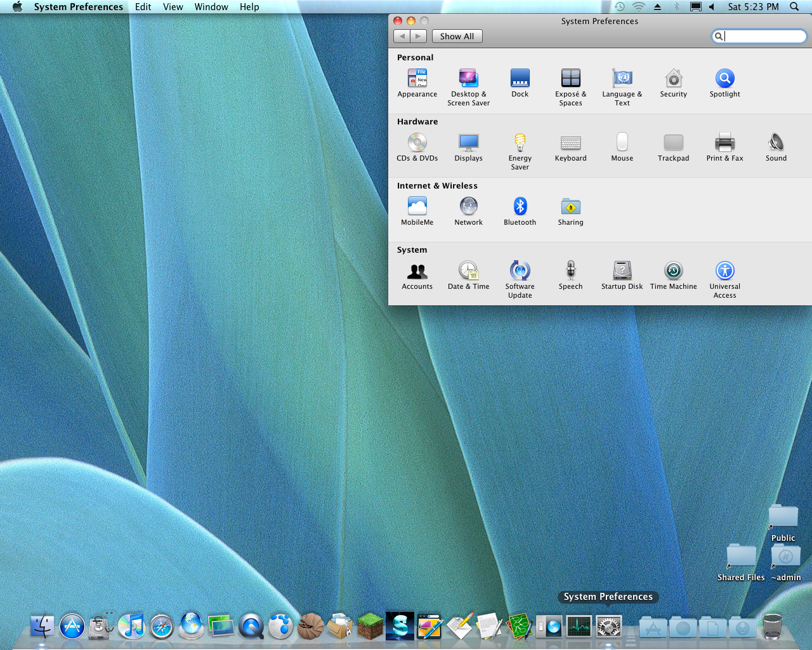Open CDs & DVDs preferences
Screen dimensions: 812x650
click(x=417, y=147)
